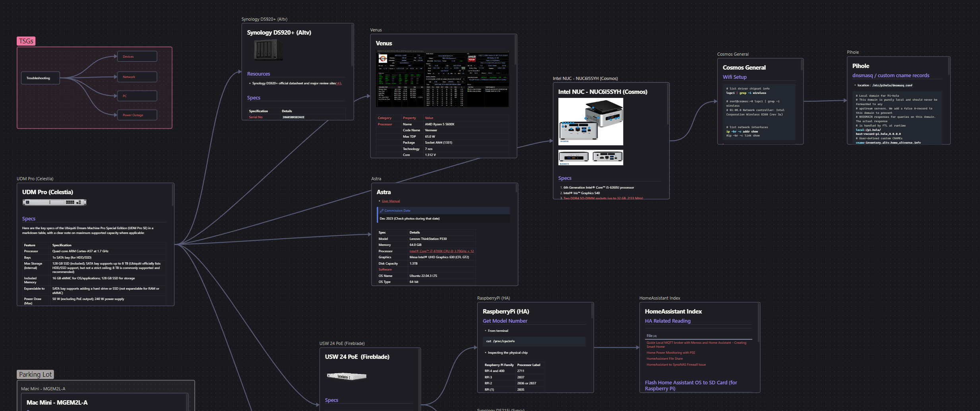The height and width of the screenshot is (411, 980).
Task: Click the Synology DS920+ NAS image
Action: 268,50
